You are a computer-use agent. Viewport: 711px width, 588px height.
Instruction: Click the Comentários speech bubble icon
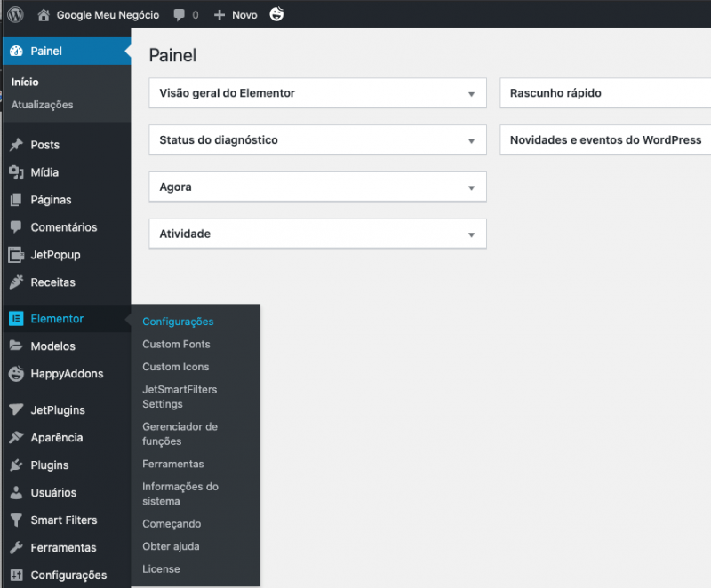(16, 227)
